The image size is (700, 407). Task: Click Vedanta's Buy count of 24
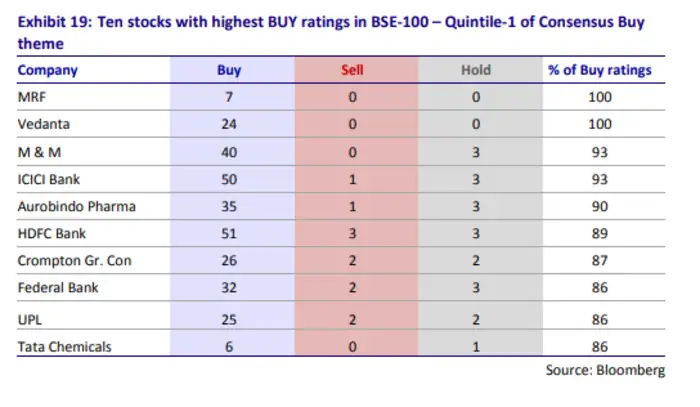point(229,124)
